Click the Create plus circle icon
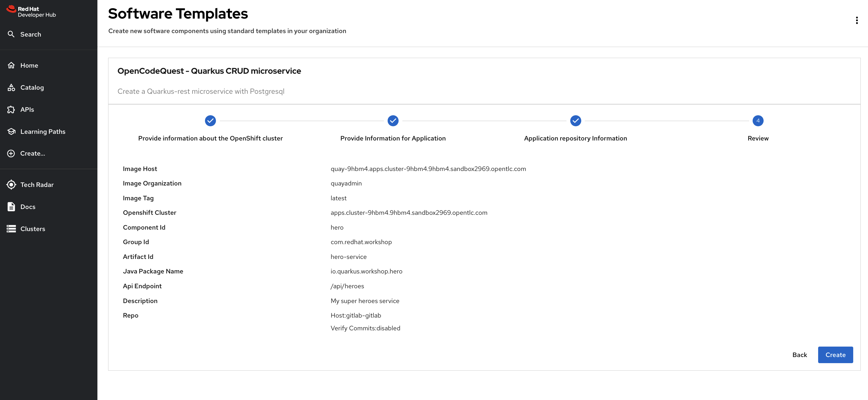The height and width of the screenshot is (400, 868). click(11, 154)
